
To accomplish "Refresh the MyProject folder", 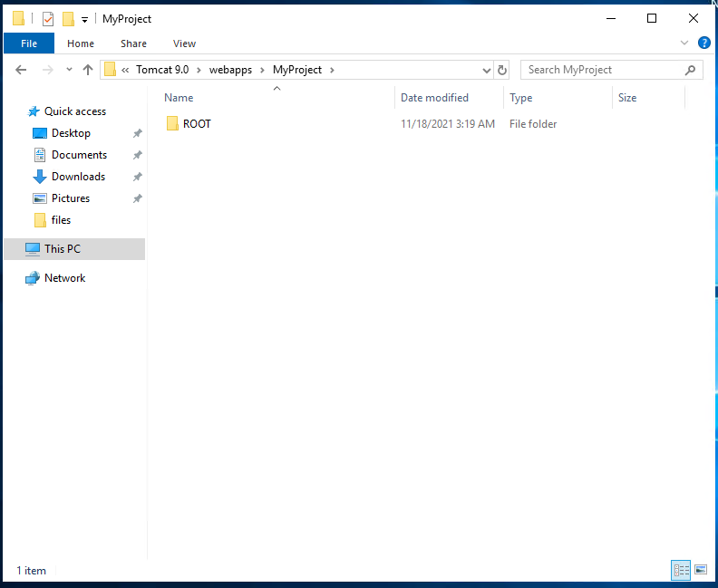I will [x=502, y=70].
